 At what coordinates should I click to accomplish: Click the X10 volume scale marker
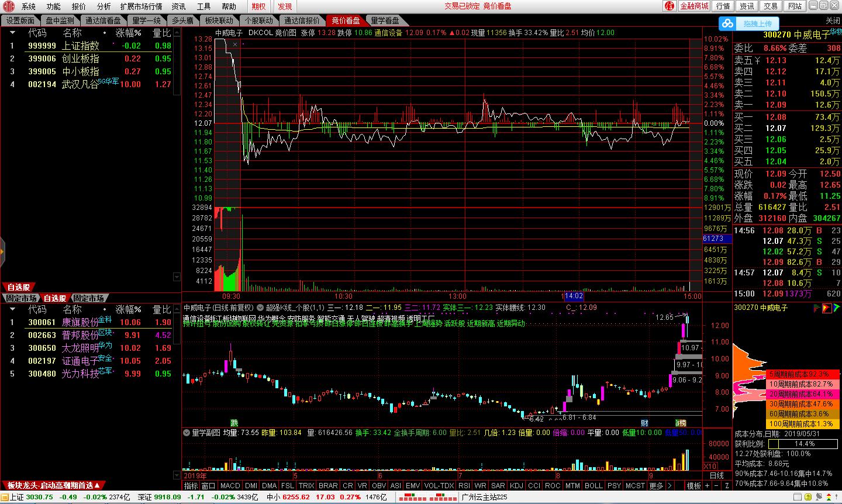710,466
